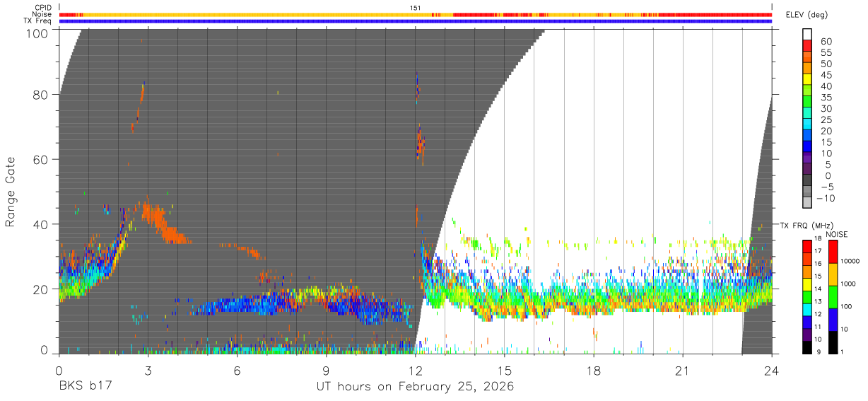Viewport: 868px width, 401px height.
Task: Click the CPID label at top left
Action: pos(42,8)
